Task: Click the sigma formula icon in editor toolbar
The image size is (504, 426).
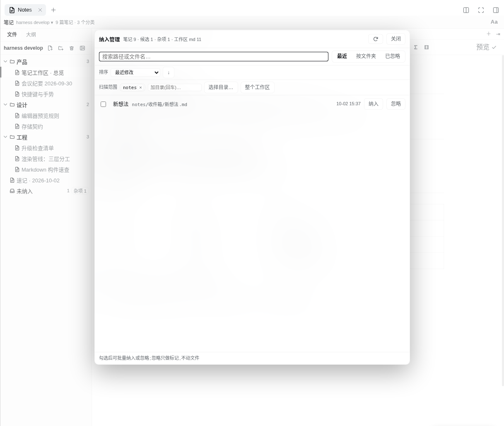Action: coord(415,47)
